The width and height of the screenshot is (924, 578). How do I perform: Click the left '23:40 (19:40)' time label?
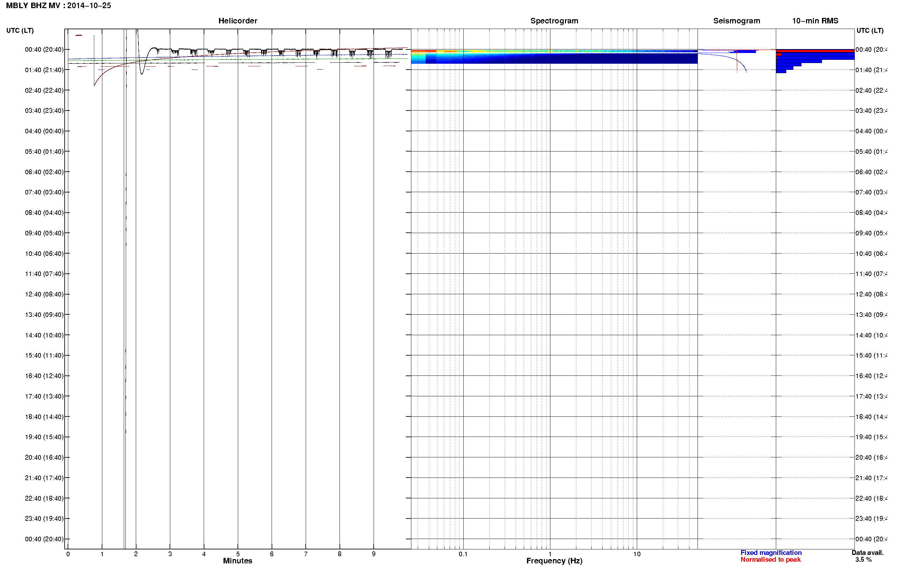pos(44,519)
